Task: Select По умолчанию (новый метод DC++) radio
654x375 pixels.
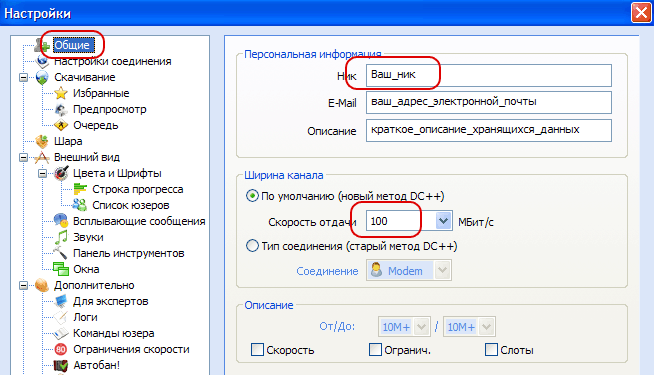Action: 252,196
